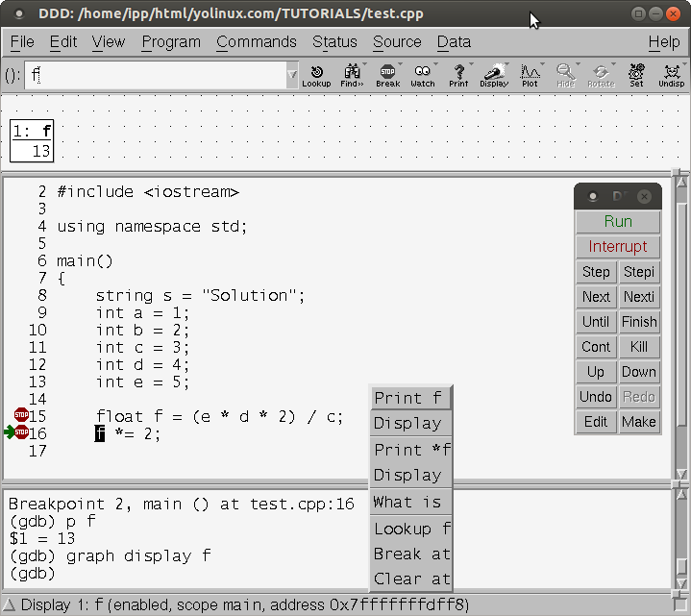This screenshot has height=616, width=691.
Task: Click the breakpoint stop sign on line 15
Action: click(x=21, y=415)
